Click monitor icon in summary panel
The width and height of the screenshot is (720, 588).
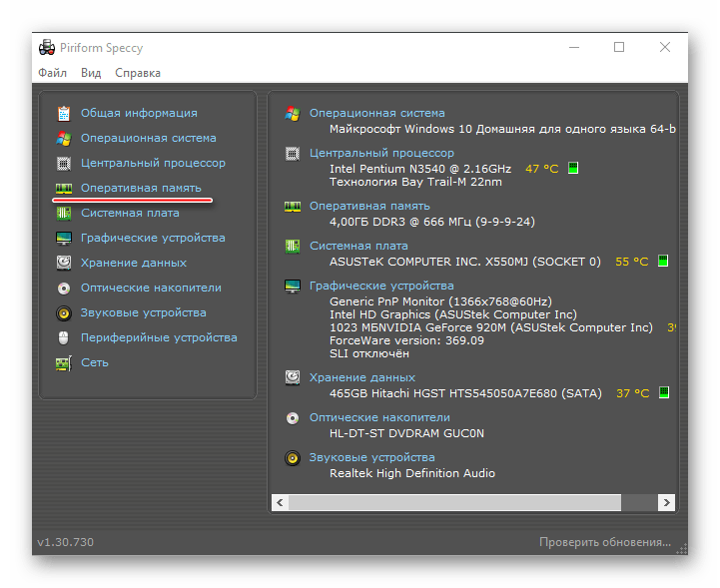pos(293,286)
